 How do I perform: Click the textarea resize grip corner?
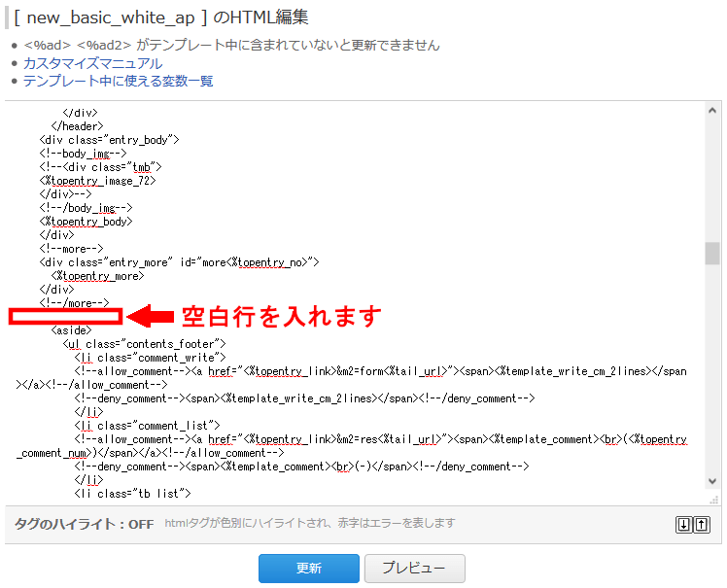[714, 500]
